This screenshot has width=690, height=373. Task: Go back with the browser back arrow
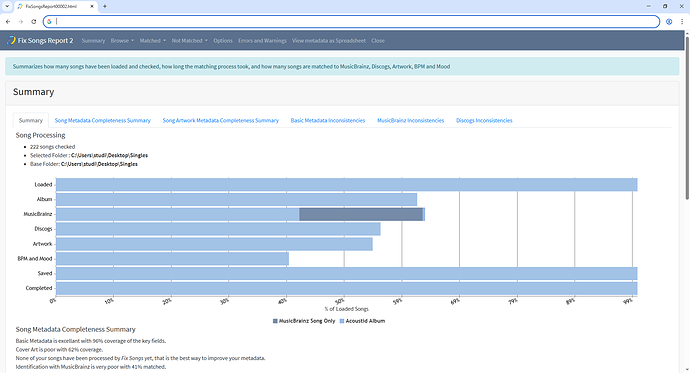tap(8, 22)
